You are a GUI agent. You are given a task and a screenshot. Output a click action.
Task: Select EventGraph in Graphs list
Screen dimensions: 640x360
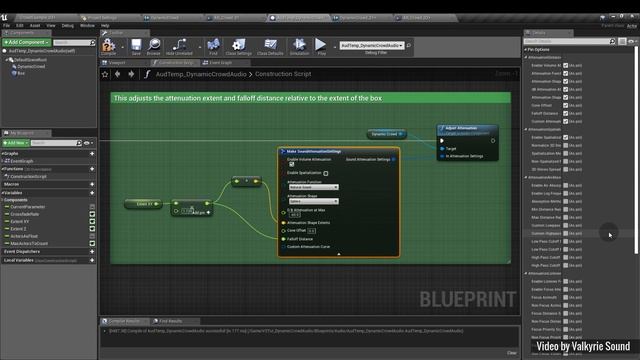point(21,161)
